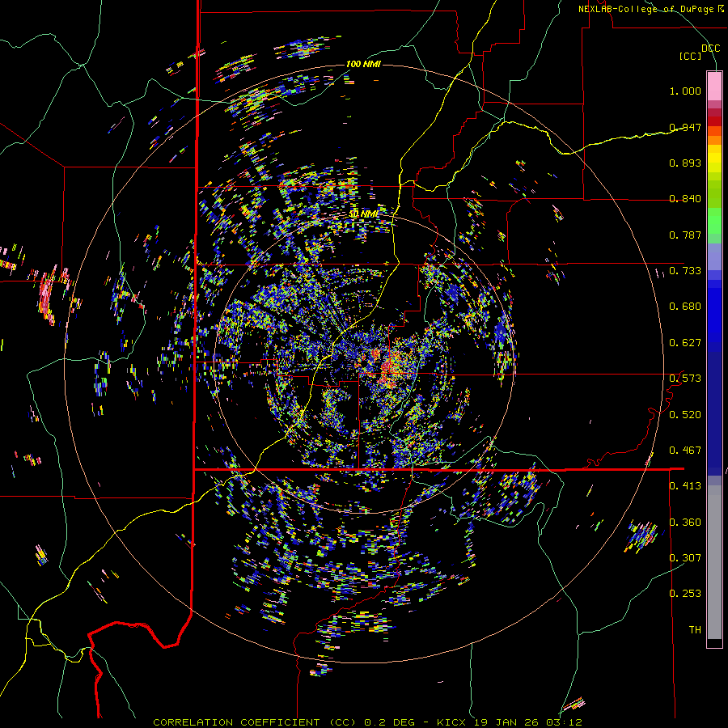Click the 0.627 scale value
Screen dimensions: 728x728
pyautogui.click(x=685, y=343)
